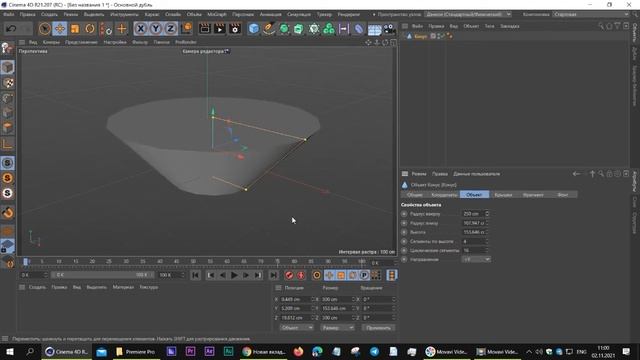
Task: Open the Создать menu in the Material Manager
Action: [37, 287]
